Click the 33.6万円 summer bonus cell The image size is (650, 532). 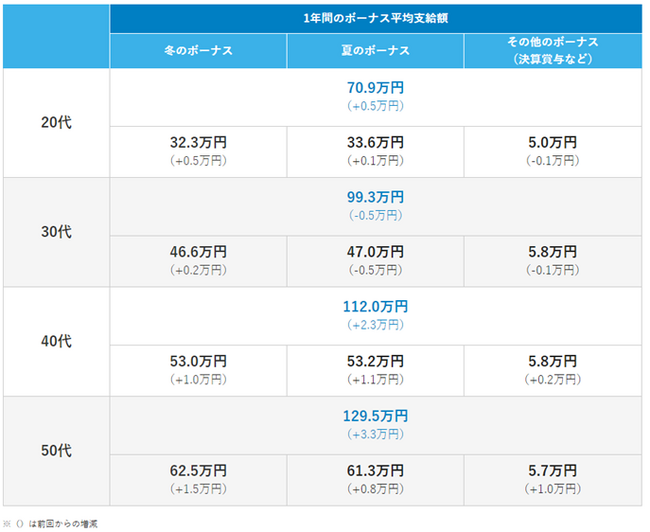(x=375, y=142)
